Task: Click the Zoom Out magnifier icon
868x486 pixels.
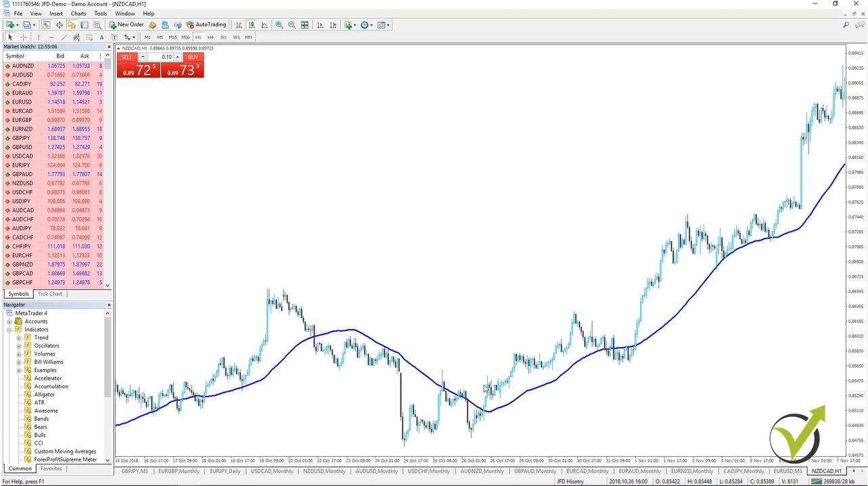Action: (x=292, y=25)
